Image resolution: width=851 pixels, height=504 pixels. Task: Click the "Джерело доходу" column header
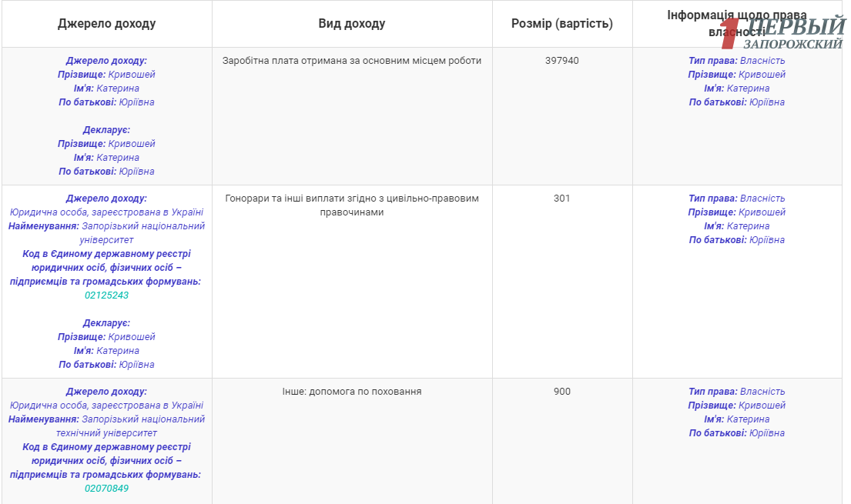pyautogui.click(x=106, y=24)
